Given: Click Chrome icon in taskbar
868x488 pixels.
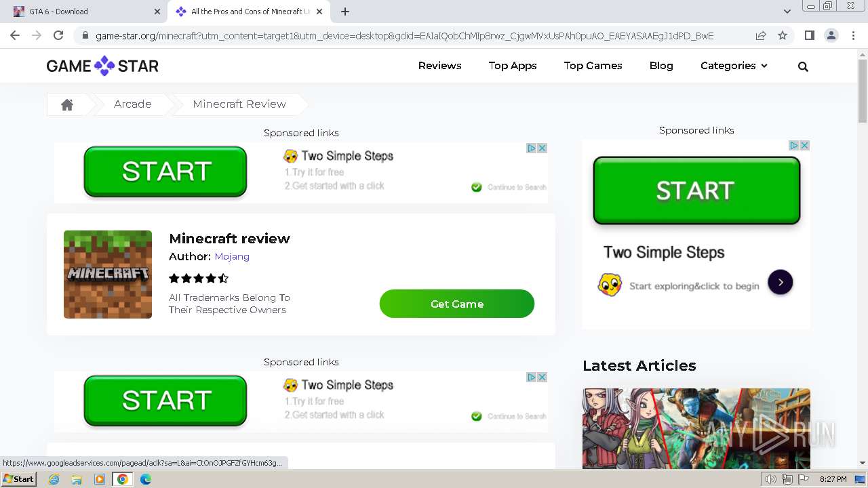Looking at the screenshot, I should point(122,479).
